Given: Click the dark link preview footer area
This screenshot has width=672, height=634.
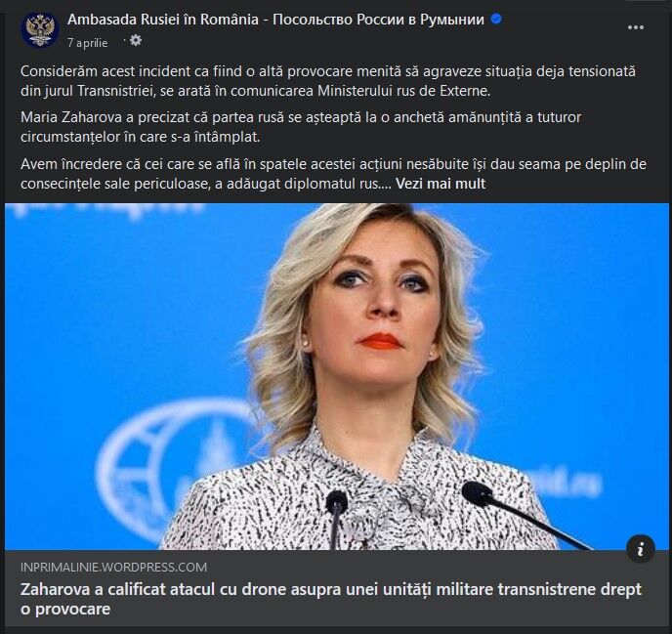Looking at the screenshot, I should pos(336,589).
